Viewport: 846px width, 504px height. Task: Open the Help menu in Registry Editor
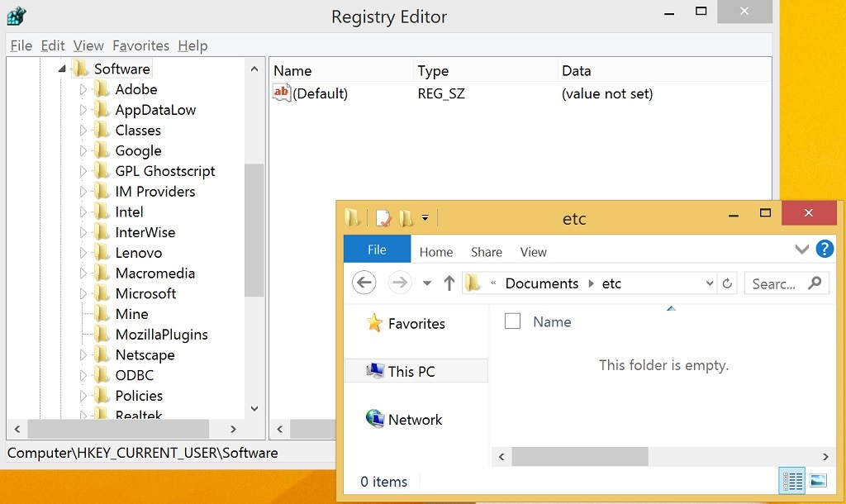(x=192, y=46)
